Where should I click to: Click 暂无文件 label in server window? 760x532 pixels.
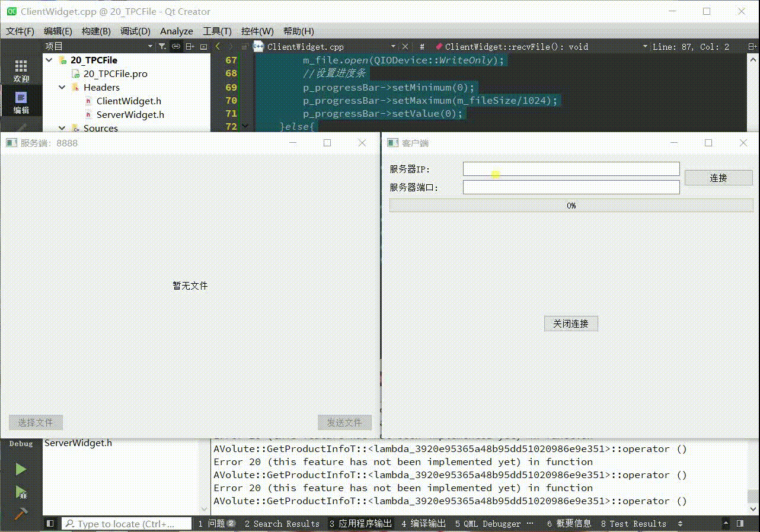pyautogui.click(x=190, y=286)
